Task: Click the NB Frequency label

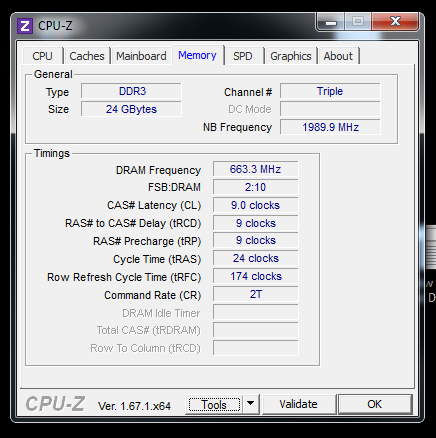Action: click(237, 127)
